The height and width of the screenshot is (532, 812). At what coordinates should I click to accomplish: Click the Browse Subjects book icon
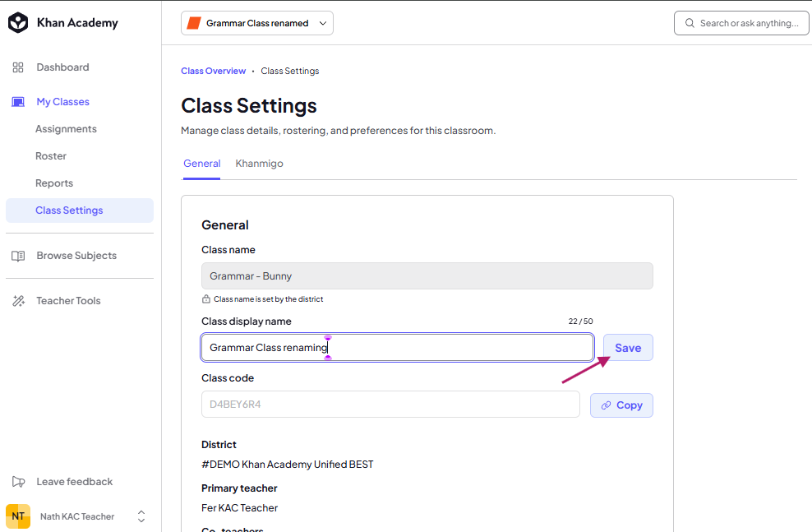(x=18, y=256)
